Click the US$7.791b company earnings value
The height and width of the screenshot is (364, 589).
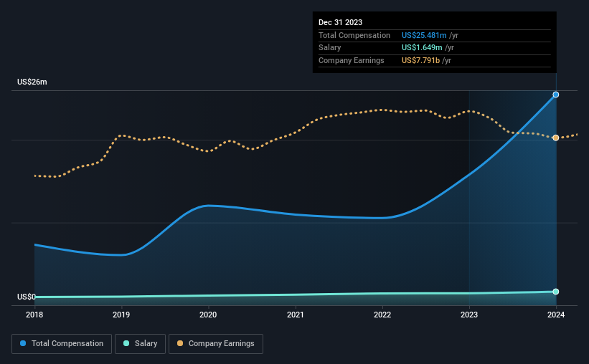[420, 60]
